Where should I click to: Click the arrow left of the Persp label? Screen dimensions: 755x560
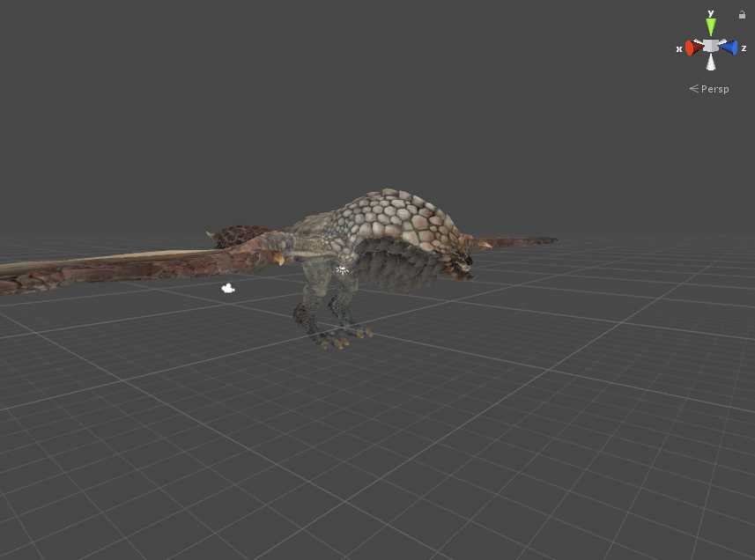point(694,88)
